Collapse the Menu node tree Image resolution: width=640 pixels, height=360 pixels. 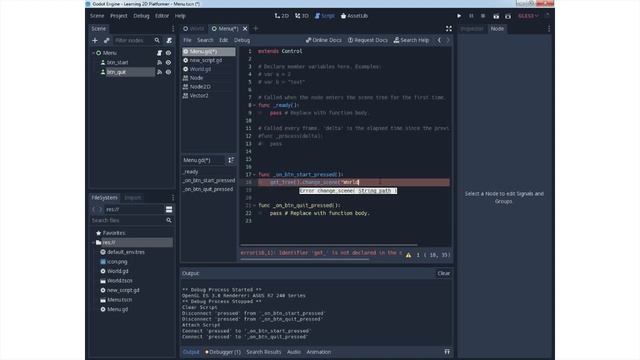93,53
